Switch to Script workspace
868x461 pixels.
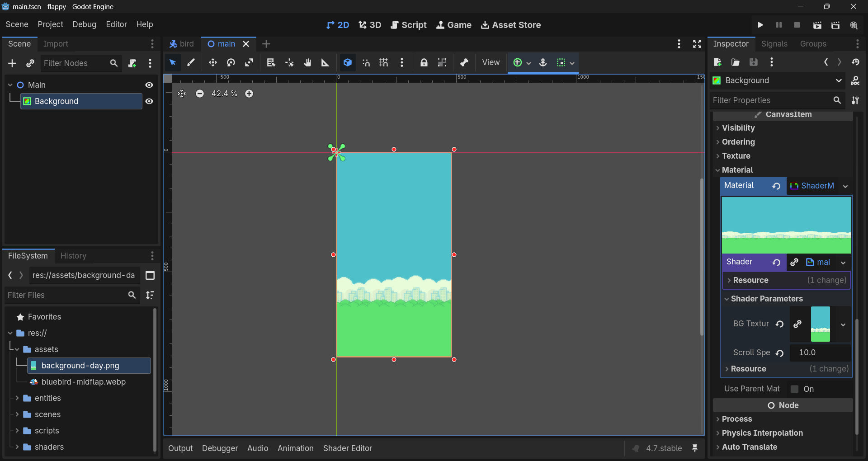409,25
